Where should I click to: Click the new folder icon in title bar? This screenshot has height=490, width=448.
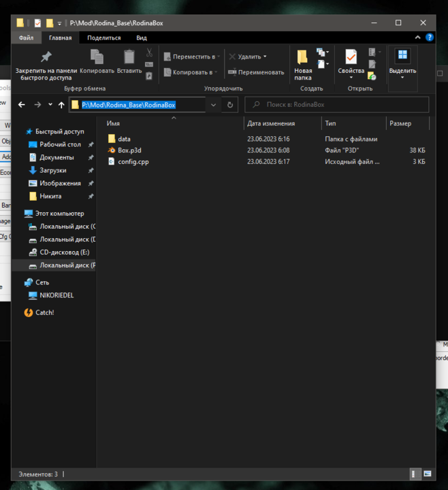(50, 23)
